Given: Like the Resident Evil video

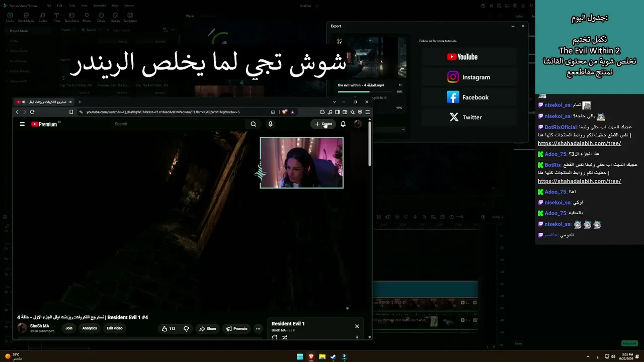Looking at the screenshot, I should [168, 329].
